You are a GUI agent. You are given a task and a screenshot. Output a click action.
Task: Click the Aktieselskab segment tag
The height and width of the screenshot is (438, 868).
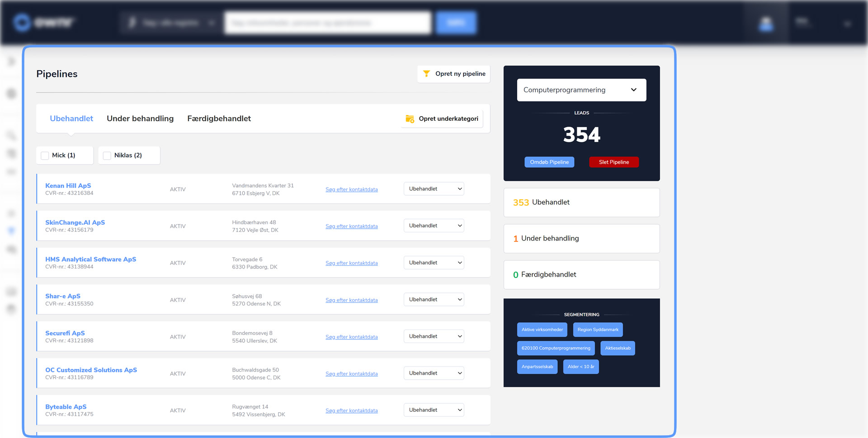[618, 348]
